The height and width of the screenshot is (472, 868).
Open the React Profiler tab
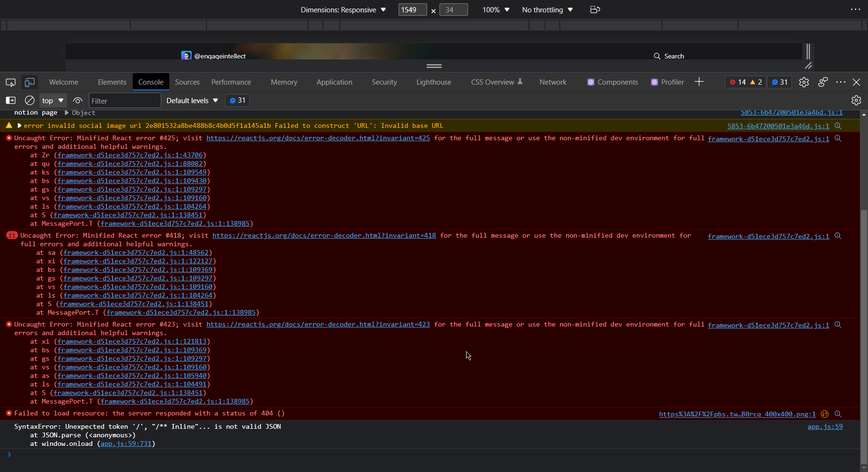(667, 82)
